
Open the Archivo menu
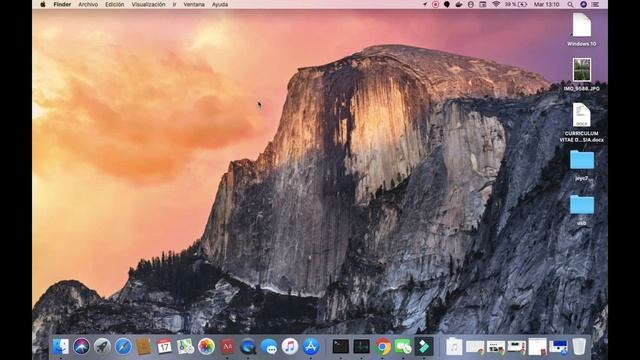(x=88, y=4)
